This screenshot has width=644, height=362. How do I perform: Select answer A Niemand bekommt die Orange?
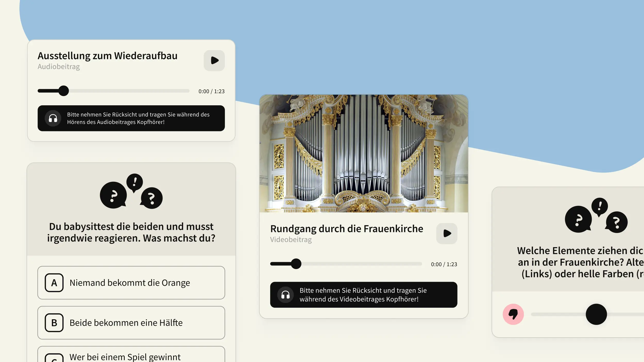tap(131, 283)
